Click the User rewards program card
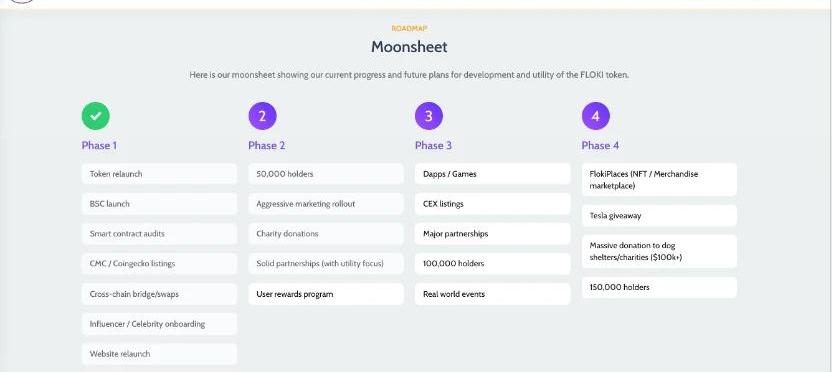 point(326,294)
